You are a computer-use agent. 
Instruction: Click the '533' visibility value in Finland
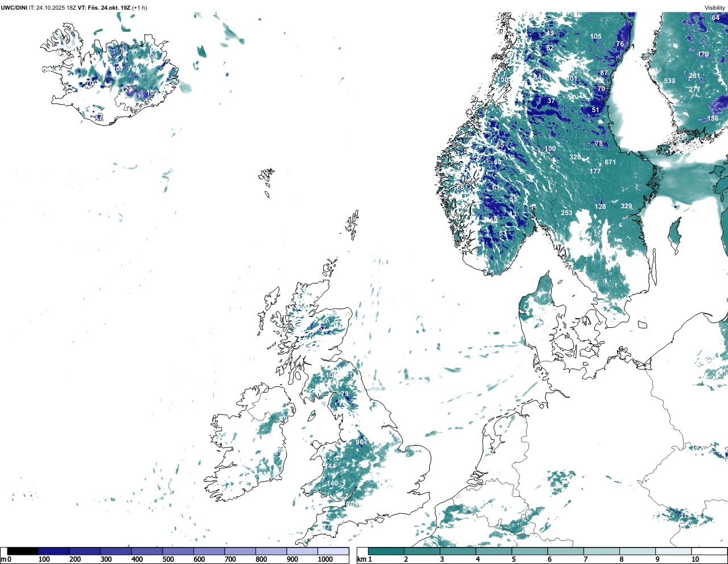point(669,81)
